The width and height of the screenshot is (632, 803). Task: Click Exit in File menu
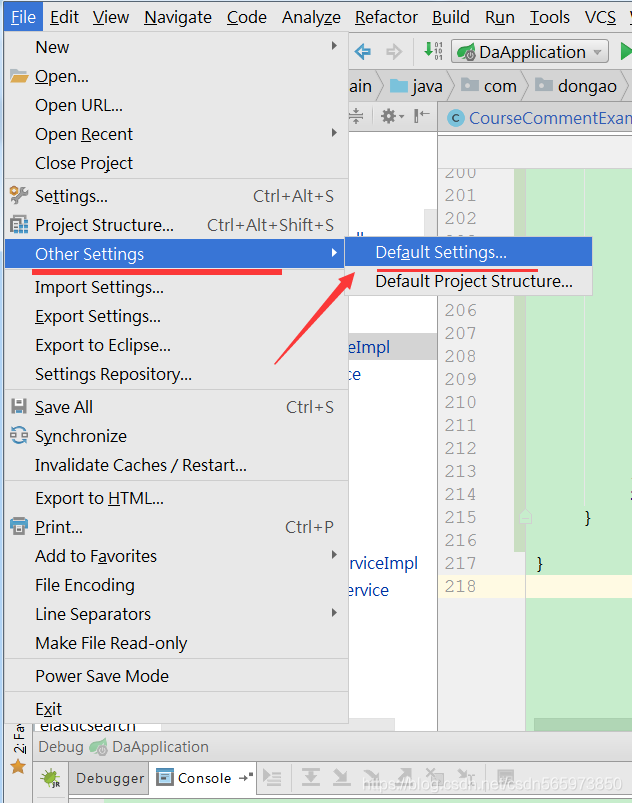tap(177, 709)
